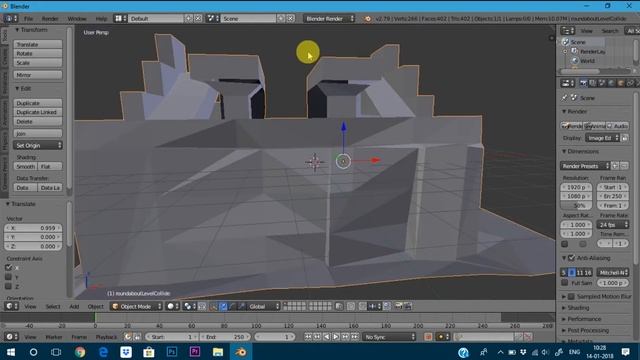Viewport: 640px width, 360px height.
Task: Switch to the Render properties tab icon
Action: (x=583, y=83)
